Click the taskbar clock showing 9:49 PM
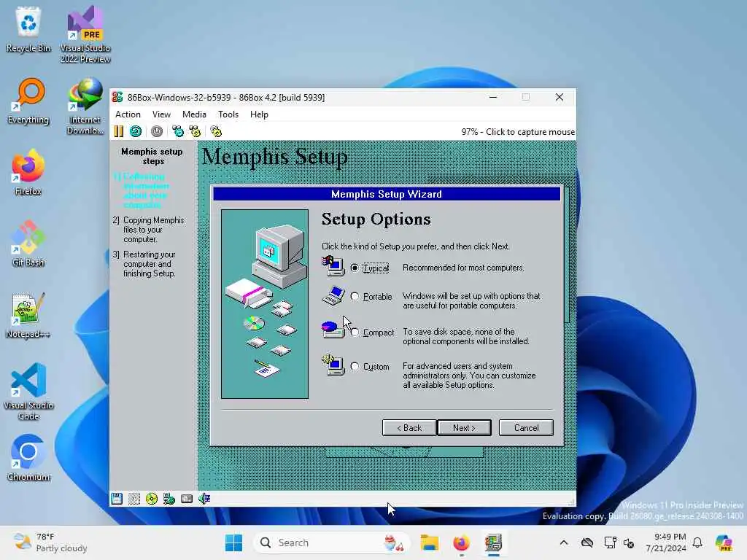This screenshot has width=747, height=560. point(666,542)
